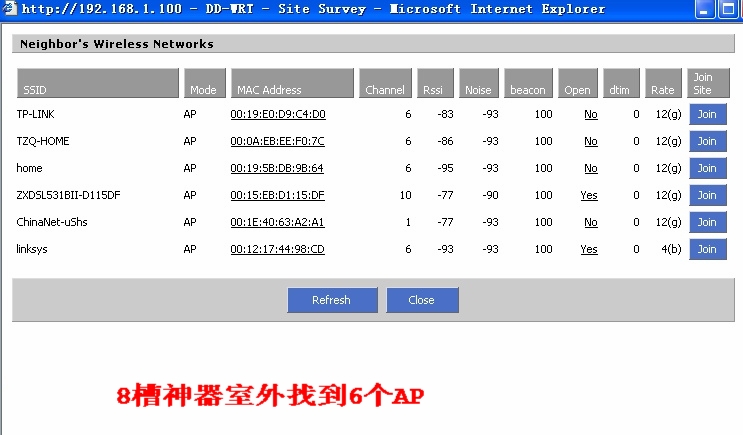Click the Mode column header
Viewport: 743px width, 435px height.
pos(205,83)
